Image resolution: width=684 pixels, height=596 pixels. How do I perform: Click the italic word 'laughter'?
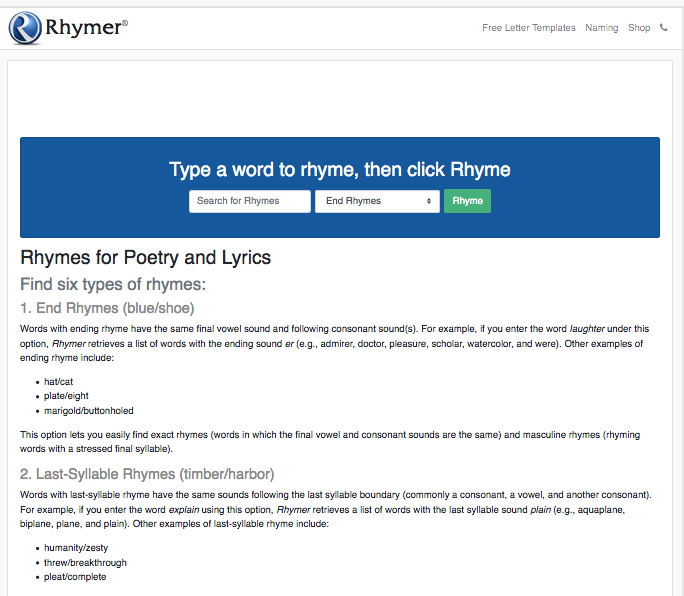point(587,329)
